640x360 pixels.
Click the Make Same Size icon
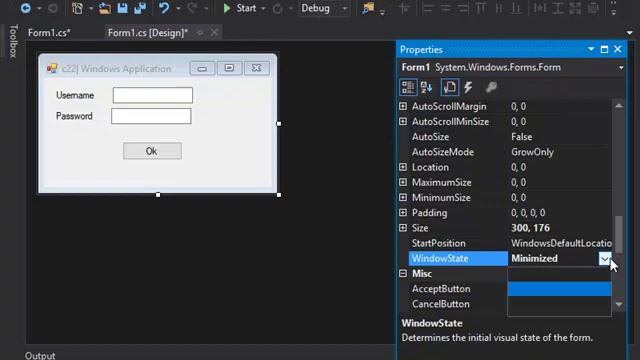pyautogui.click(x=575, y=8)
